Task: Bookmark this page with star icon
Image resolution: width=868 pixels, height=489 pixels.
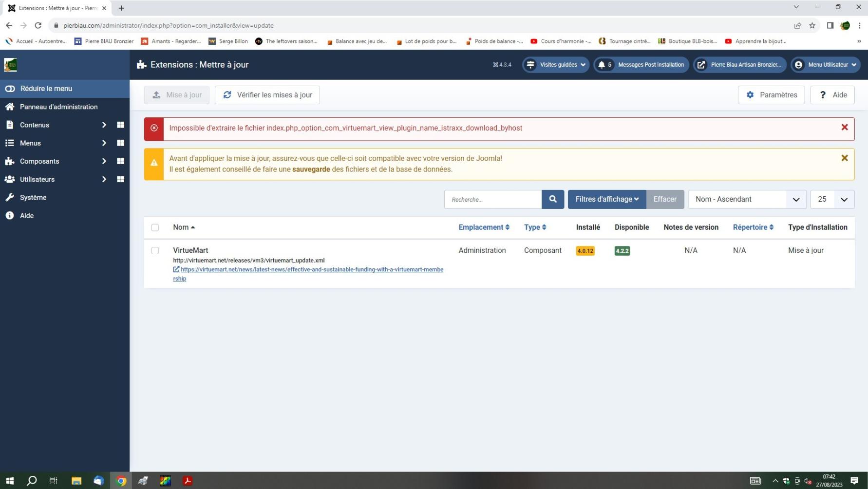Action: 812,25
